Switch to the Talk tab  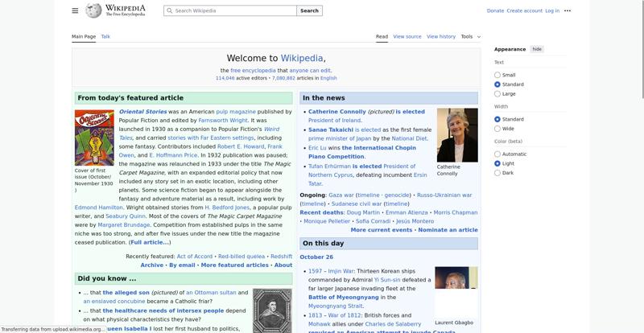point(105,36)
